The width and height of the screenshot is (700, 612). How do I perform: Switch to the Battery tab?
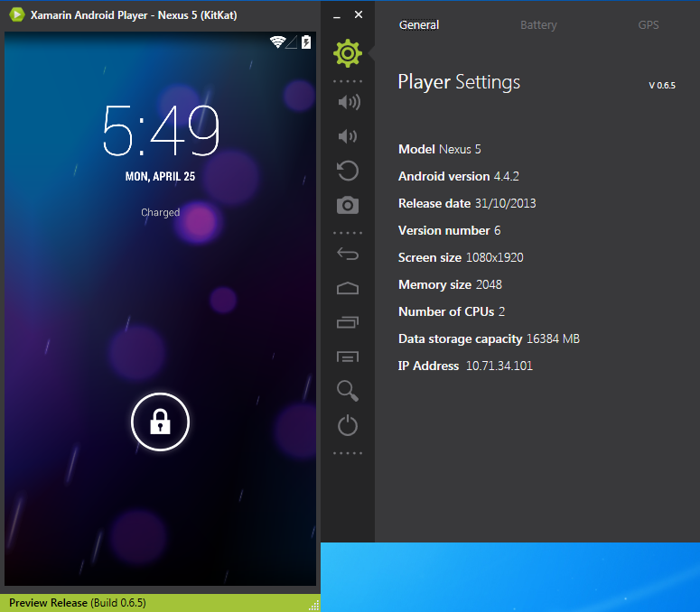tap(538, 25)
